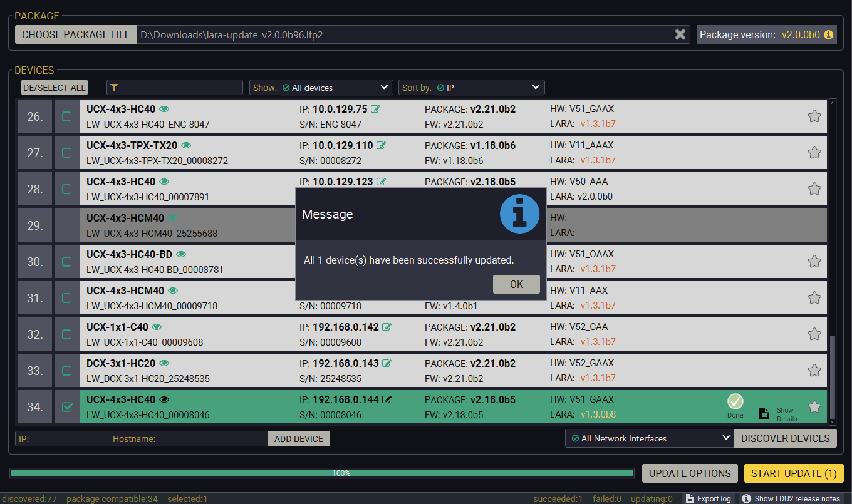Star device 30 UCX-4x3-HC40-BD
Viewport: 852px width, 504px height.
pyautogui.click(x=814, y=261)
